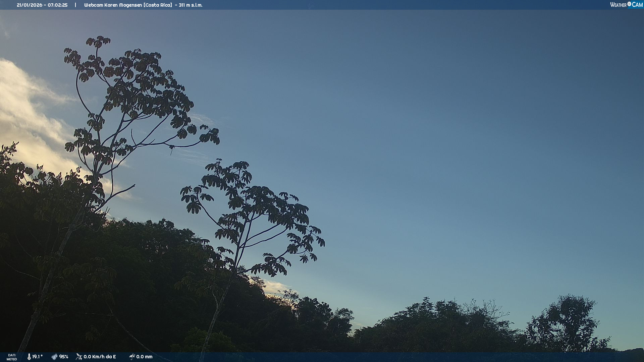Click the date 21/01/2026 in header
Image resolution: width=644 pixels, height=362 pixels.
point(30,5)
